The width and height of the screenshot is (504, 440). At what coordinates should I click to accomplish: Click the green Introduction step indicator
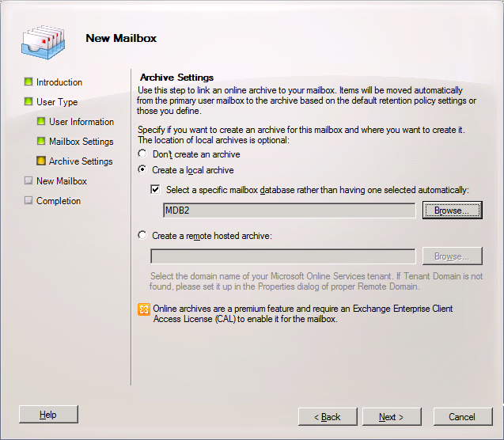28,82
